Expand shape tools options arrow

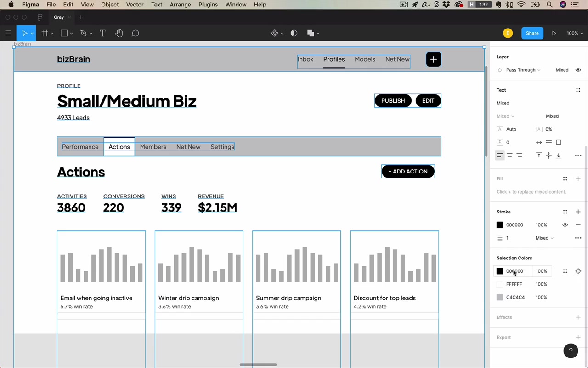click(x=71, y=33)
